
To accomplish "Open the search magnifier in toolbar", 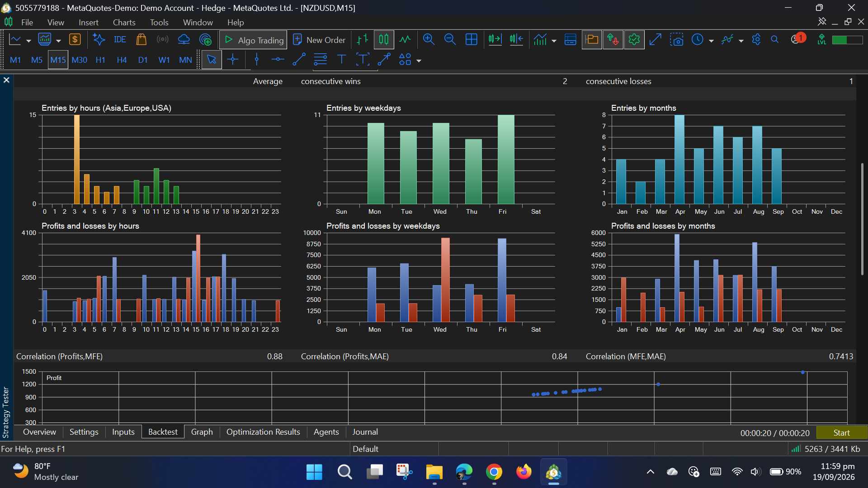I will (774, 40).
